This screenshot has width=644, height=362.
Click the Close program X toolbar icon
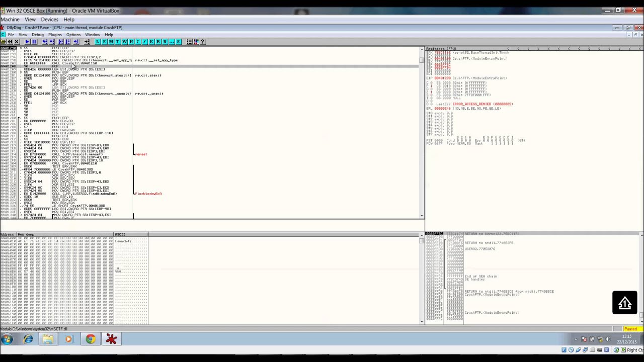pyautogui.click(x=17, y=42)
